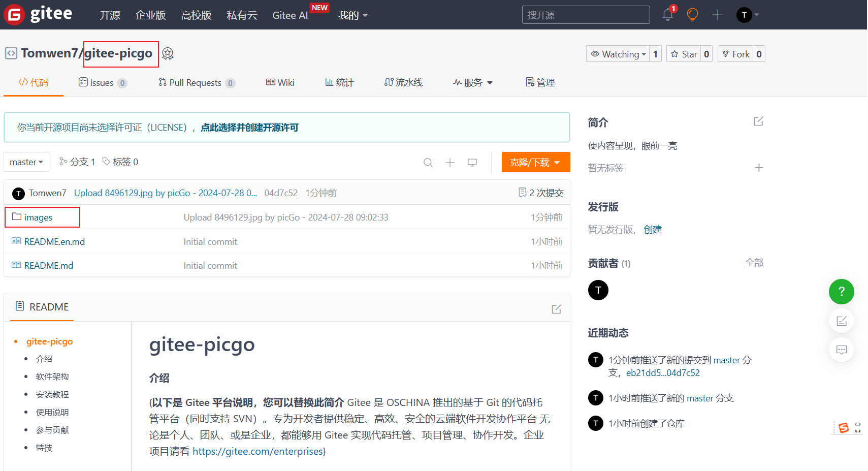Click the contributor avatar T
868x471 pixels.
pos(598,290)
